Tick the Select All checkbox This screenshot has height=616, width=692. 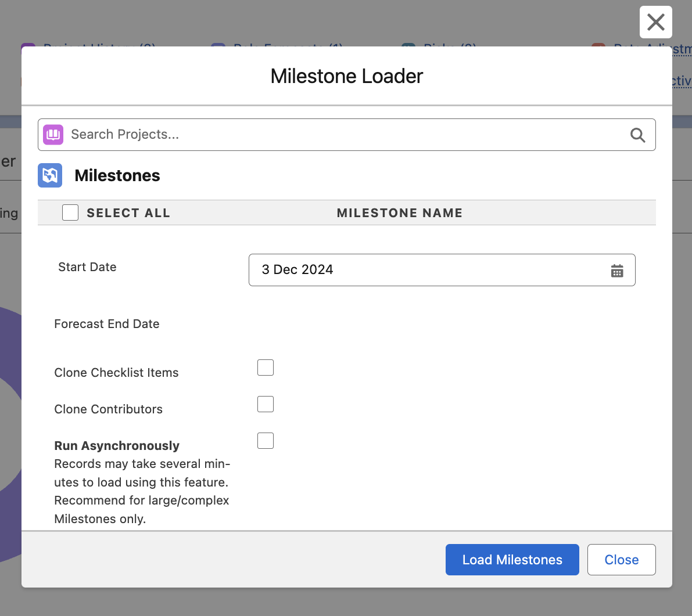(70, 212)
